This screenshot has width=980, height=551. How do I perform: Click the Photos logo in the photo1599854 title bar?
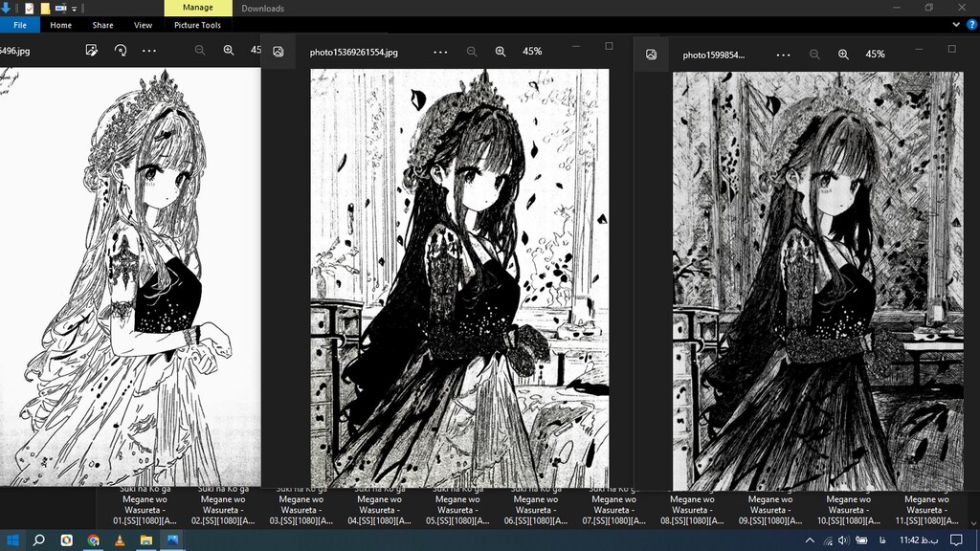[652, 53]
